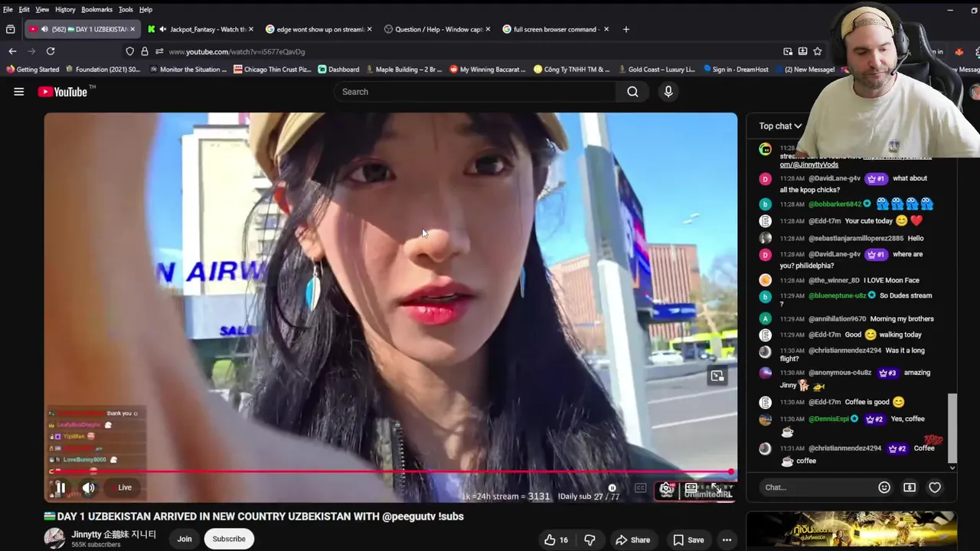Open the Sign in - DreamHost bookmark
980x551 pixels.
pos(736,69)
